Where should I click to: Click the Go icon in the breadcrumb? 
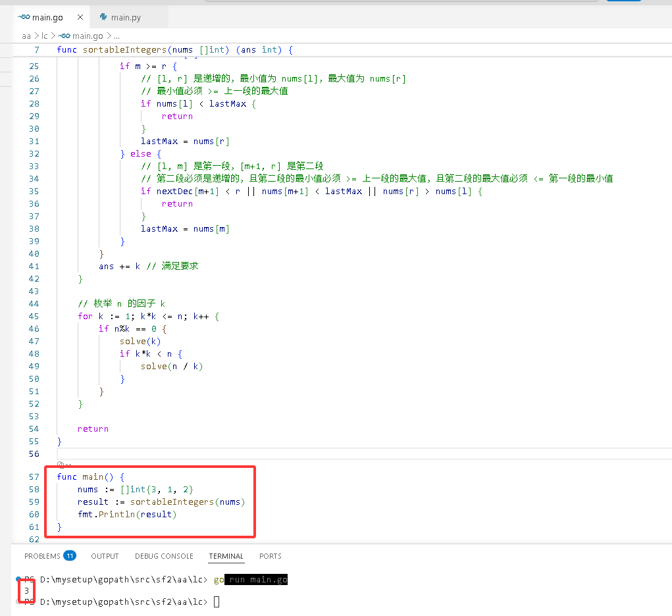click(x=65, y=36)
